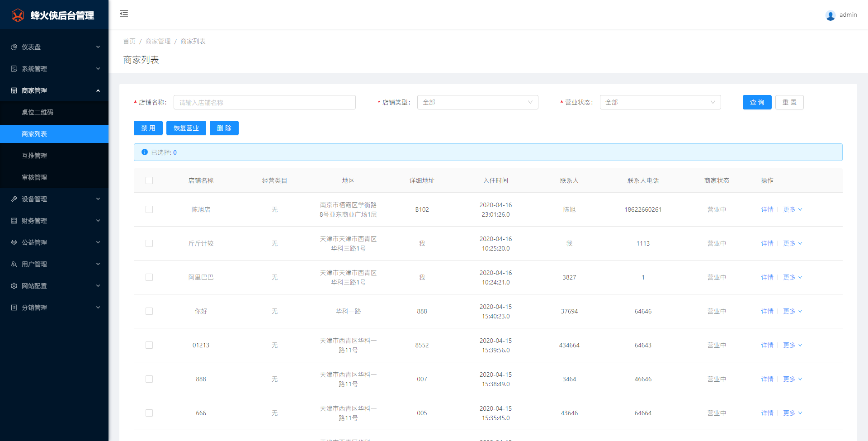Click 营业中 status in 你好 row
868x441 pixels.
click(717, 311)
